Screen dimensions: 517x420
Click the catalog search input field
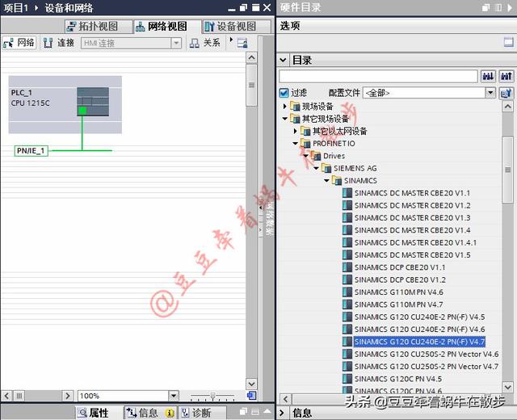pyautogui.click(x=378, y=76)
